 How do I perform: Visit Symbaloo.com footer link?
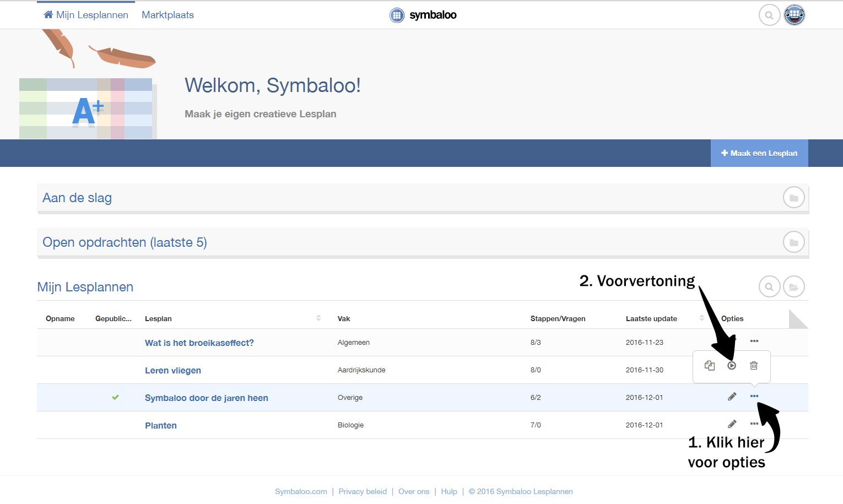coord(301,491)
